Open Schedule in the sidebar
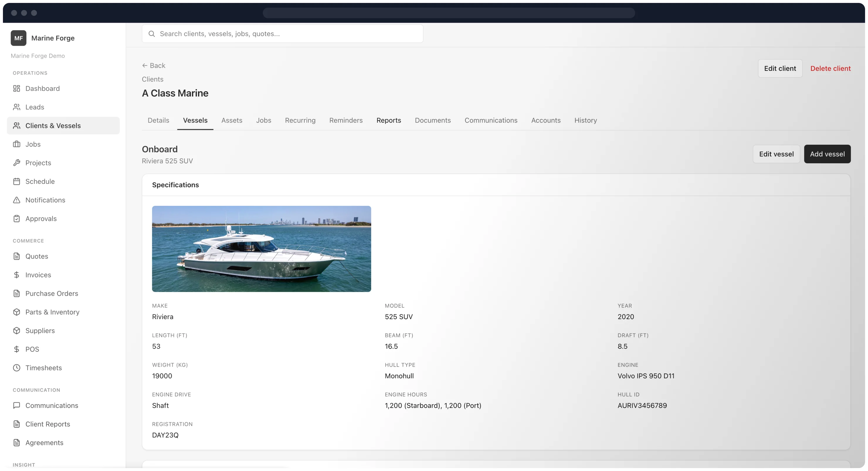Viewport: 868px width, 471px height. coord(63,181)
